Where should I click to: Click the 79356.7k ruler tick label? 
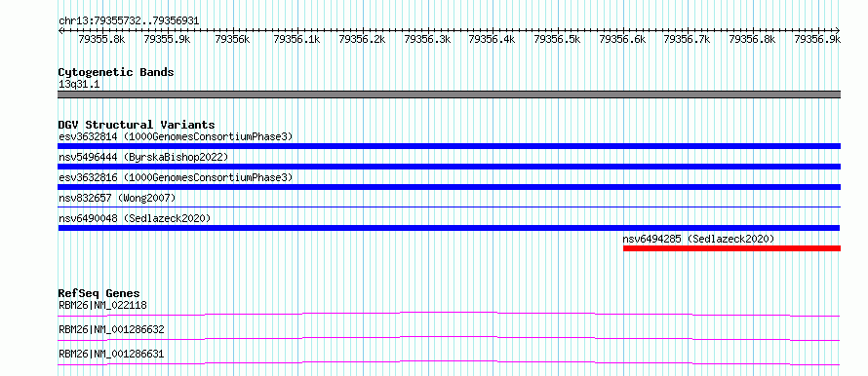(688, 39)
